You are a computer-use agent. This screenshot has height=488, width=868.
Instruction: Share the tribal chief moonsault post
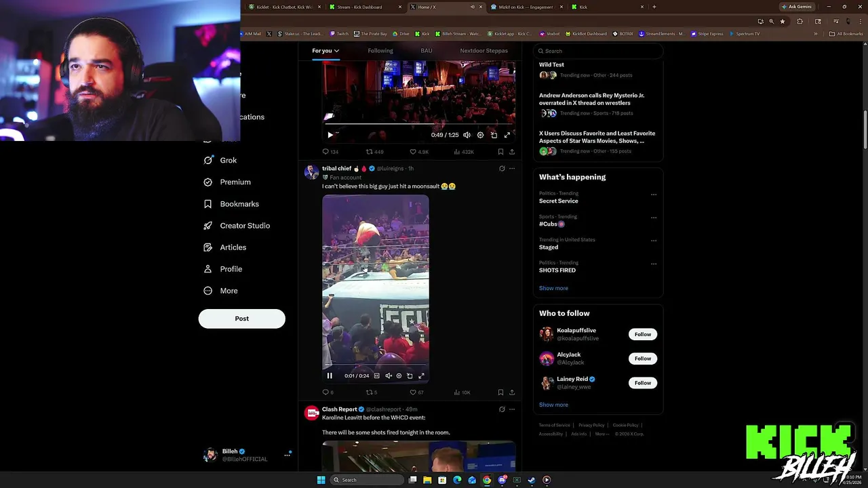click(x=511, y=392)
